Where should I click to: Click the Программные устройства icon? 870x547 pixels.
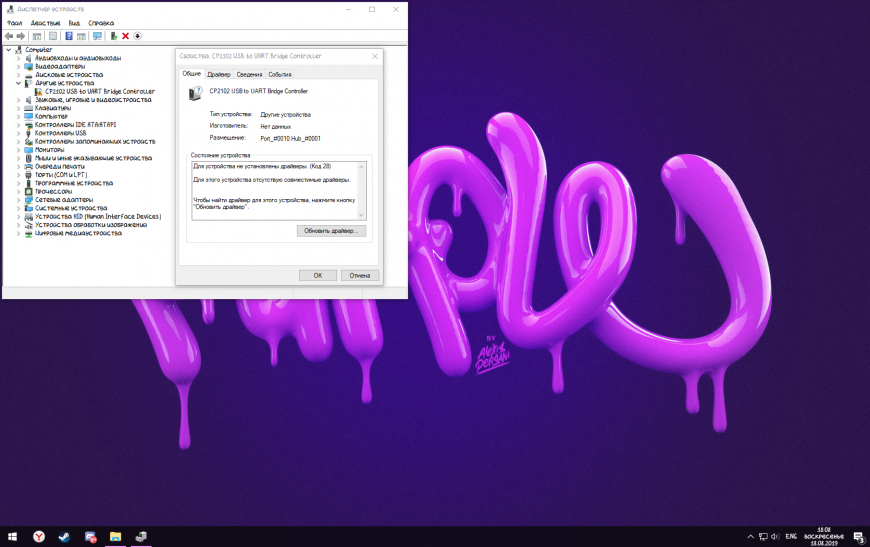coord(29,183)
